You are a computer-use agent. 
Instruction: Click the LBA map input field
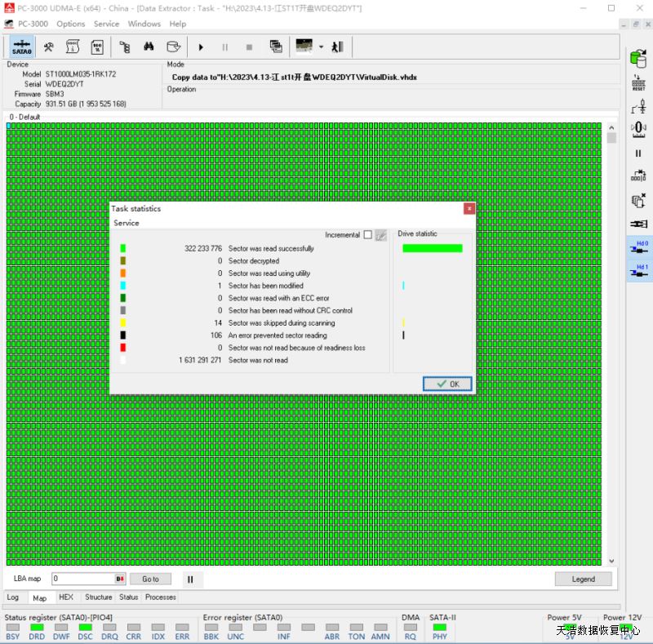83,579
